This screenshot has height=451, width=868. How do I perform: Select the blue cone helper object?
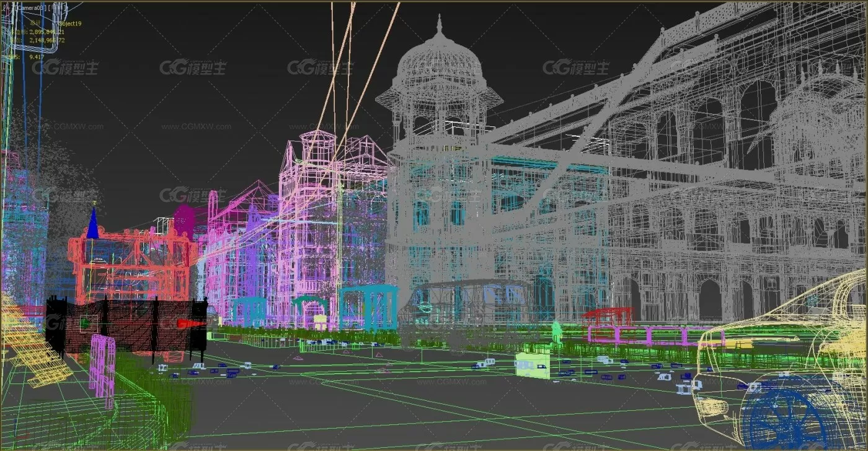(x=92, y=224)
